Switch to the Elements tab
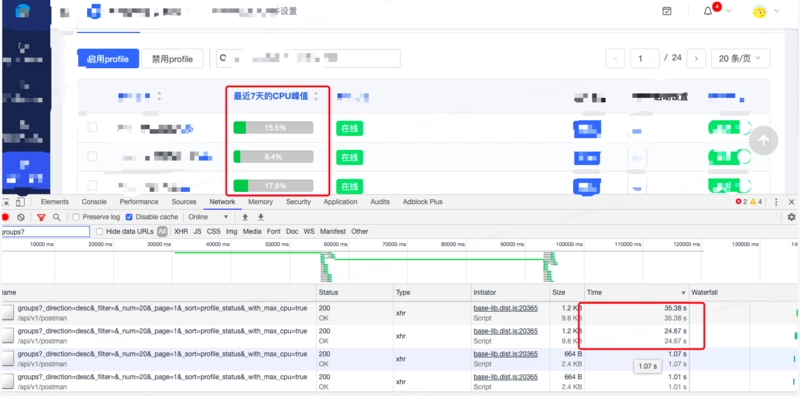This screenshot has width=800, height=396. click(55, 202)
